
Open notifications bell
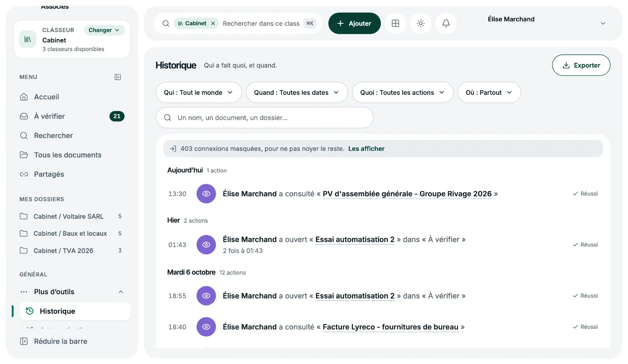coord(446,23)
